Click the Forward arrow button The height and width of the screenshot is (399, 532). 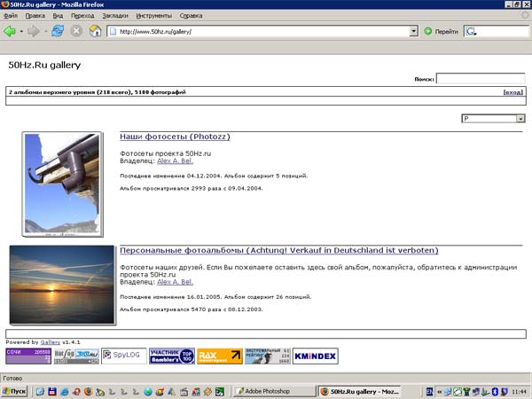(x=34, y=32)
